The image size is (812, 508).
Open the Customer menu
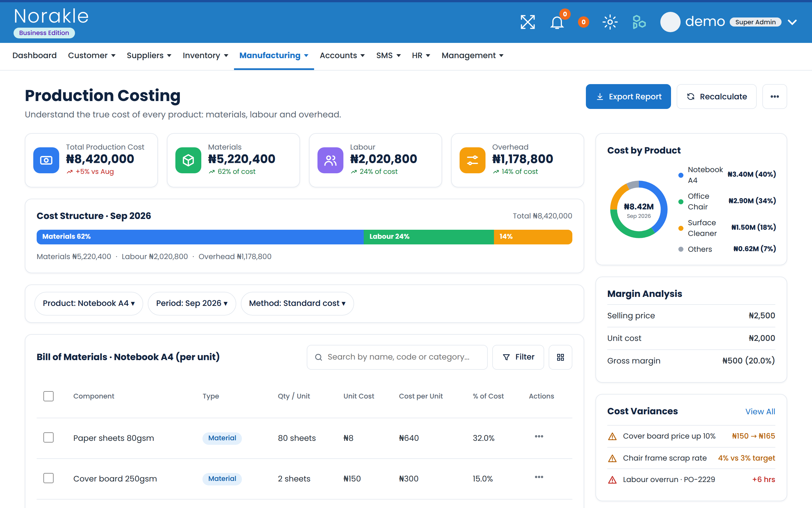click(92, 55)
